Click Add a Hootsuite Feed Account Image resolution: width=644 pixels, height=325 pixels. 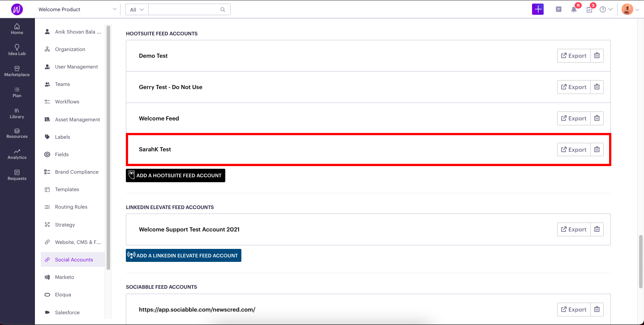point(176,175)
